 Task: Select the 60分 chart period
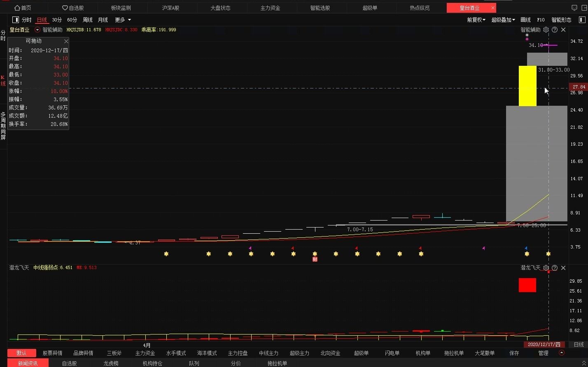[x=72, y=20]
